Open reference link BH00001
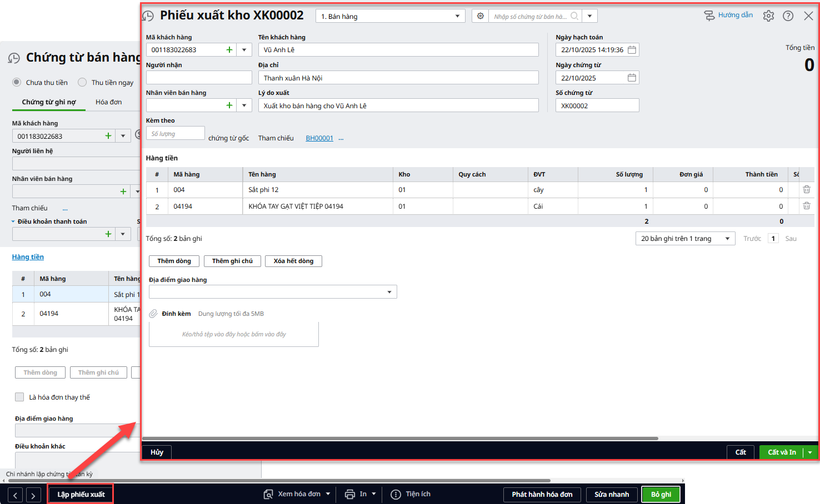Image resolution: width=820 pixels, height=504 pixels. click(319, 138)
